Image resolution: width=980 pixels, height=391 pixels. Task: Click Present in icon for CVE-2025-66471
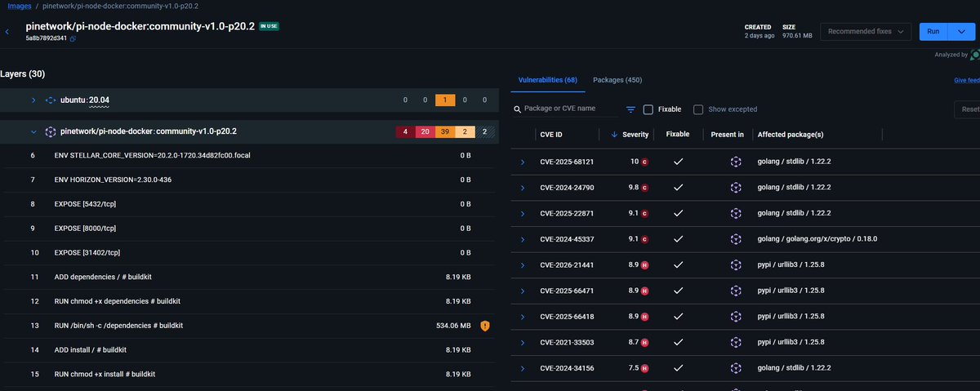735,291
